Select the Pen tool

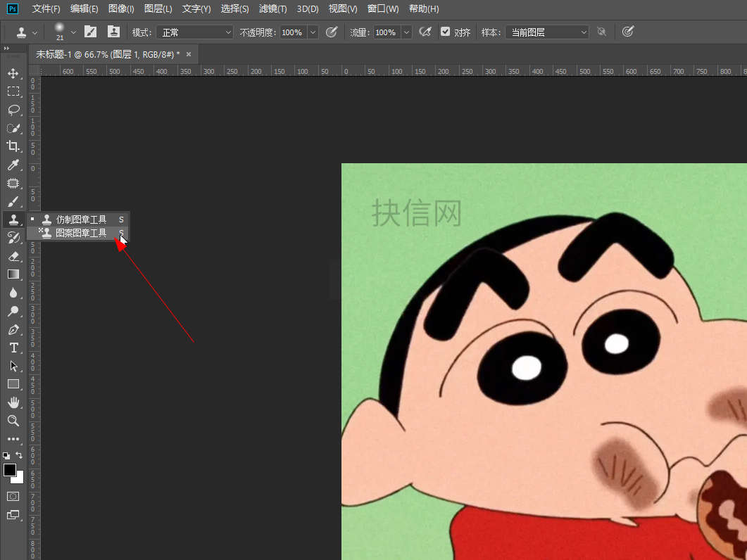[x=13, y=329]
